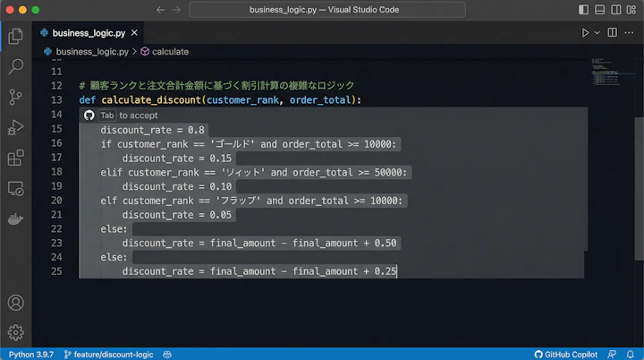Click business_logic.py in the breadcrumb
Viewport: 644px width, 360px height.
[x=92, y=52]
